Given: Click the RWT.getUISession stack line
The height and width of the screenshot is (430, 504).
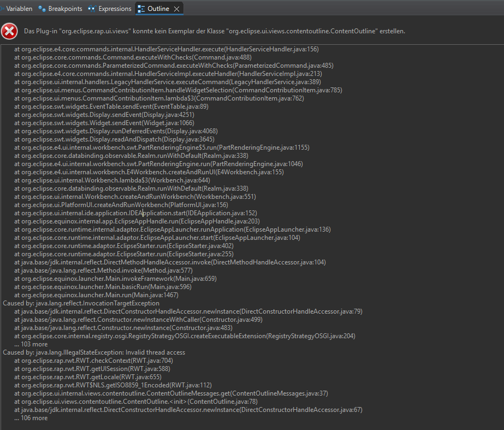Looking at the screenshot, I should pos(92,369).
